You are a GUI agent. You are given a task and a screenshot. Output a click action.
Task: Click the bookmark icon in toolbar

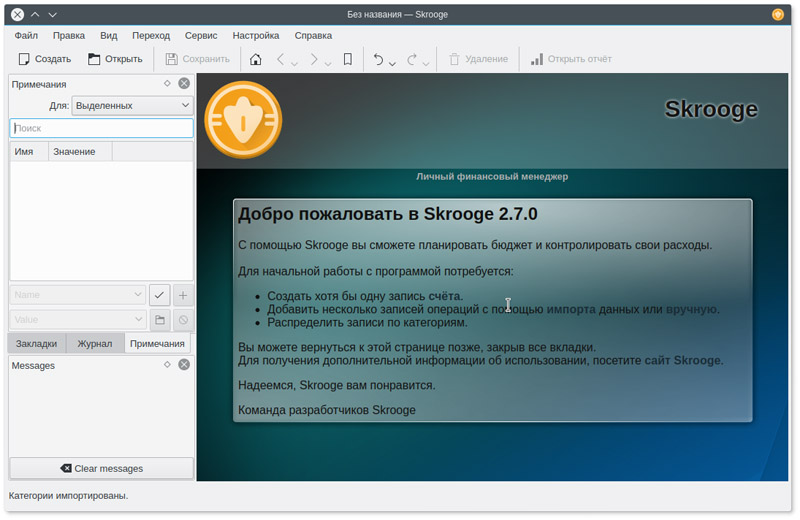coord(347,59)
